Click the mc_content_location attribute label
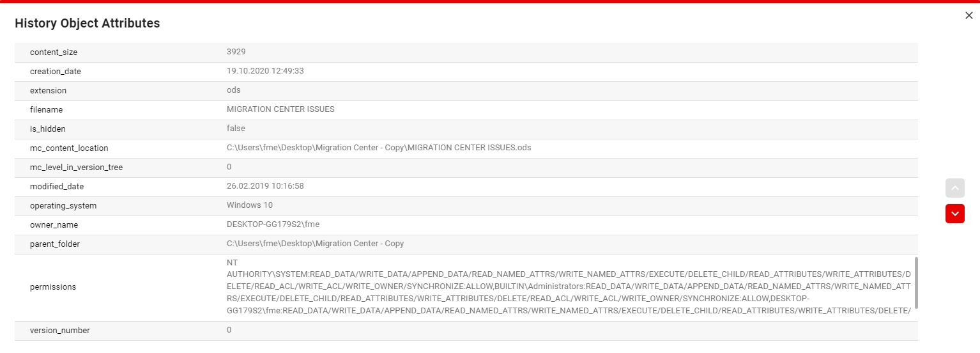Image resolution: width=980 pixels, height=353 pixels. (69, 148)
